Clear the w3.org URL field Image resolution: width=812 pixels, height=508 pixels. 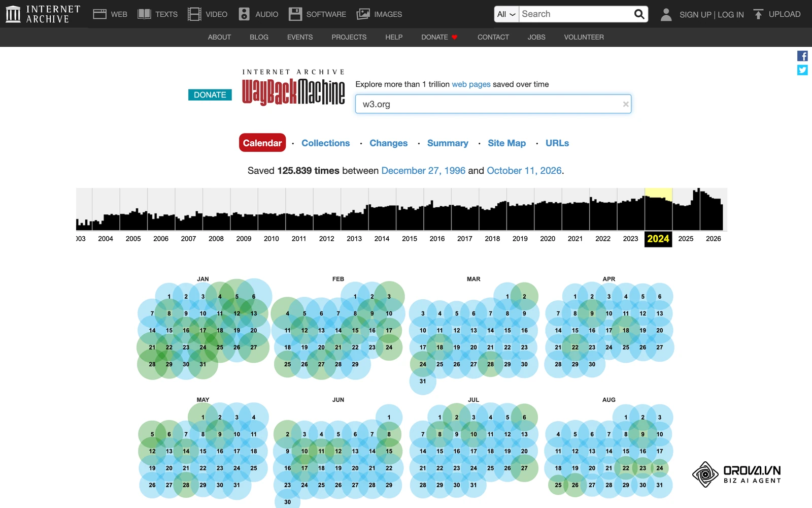tap(626, 104)
